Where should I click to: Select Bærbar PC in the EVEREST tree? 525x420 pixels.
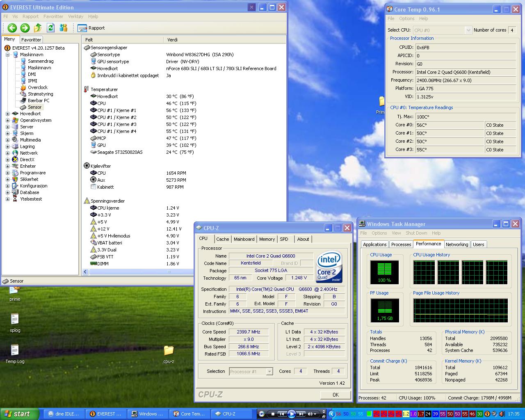pos(39,100)
